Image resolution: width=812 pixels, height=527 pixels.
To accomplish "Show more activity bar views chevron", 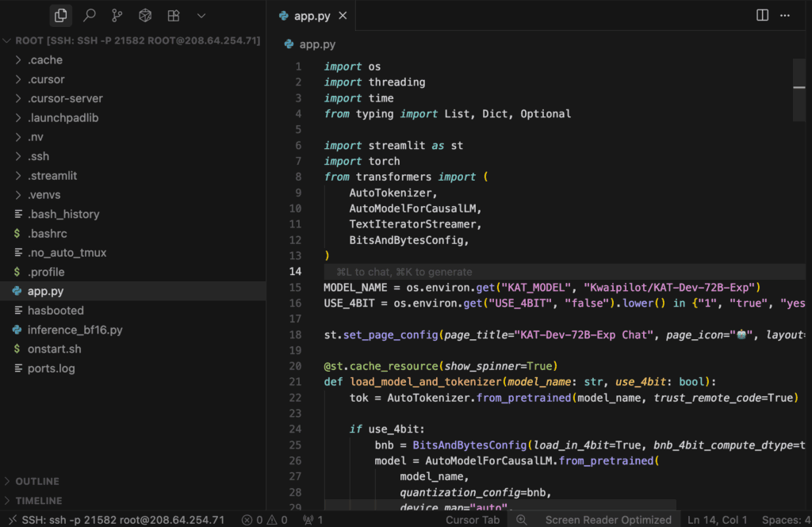I will pyautogui.click(x=201, y=15).
